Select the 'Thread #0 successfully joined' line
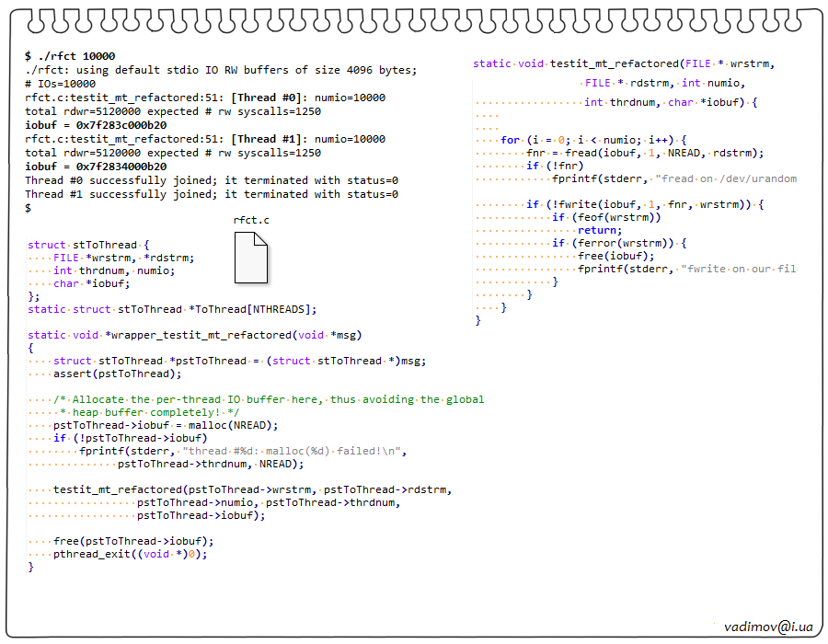Screen dimensions: 828x644 point(211,180)
